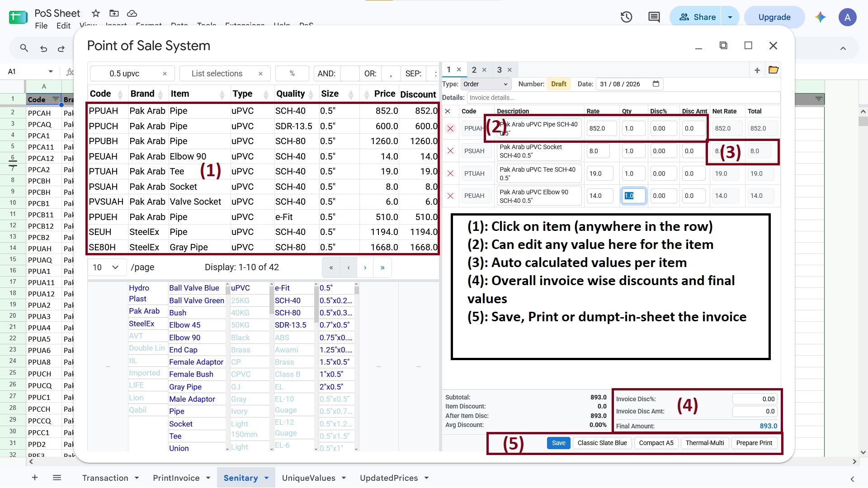Open the date picker calendar icon
The height and width of the screenshot is (488, 868).
click(656, 84)
